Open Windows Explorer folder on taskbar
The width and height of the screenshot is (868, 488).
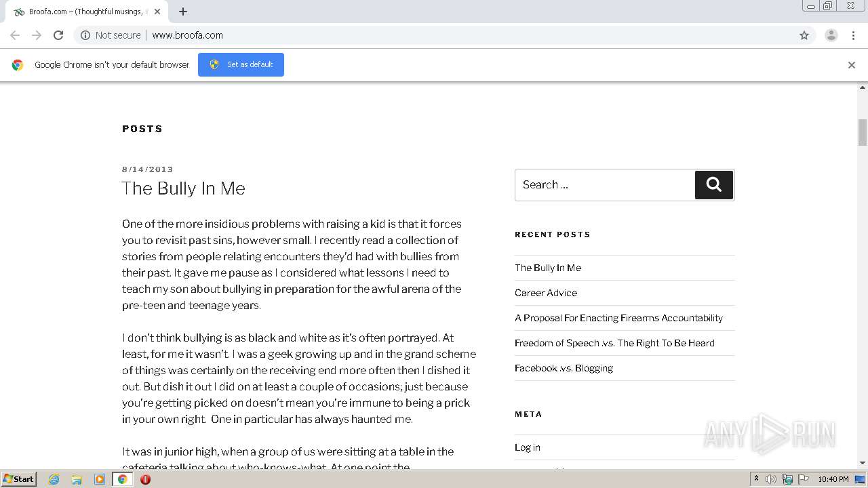click(77, 479)
